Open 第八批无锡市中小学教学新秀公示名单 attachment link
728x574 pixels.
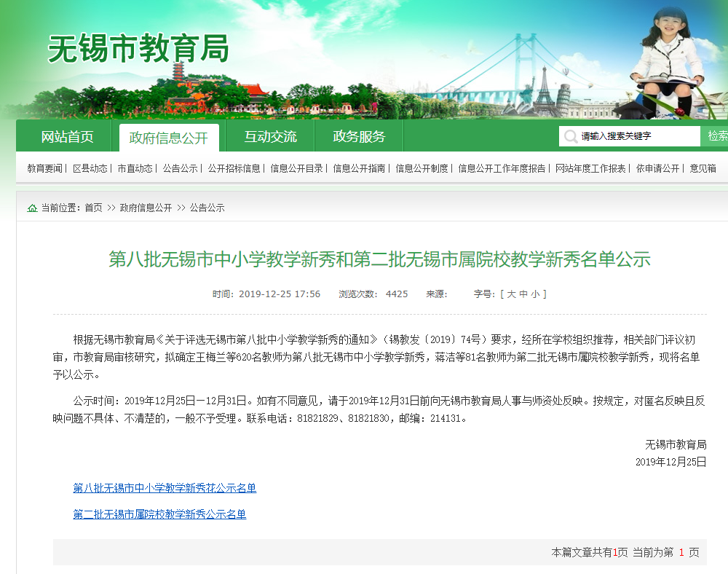[x=165, y=488]
